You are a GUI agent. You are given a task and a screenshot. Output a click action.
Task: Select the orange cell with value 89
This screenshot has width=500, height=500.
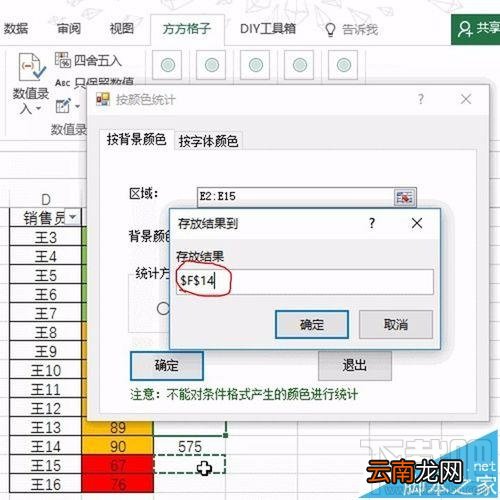[x=118, y=428]
